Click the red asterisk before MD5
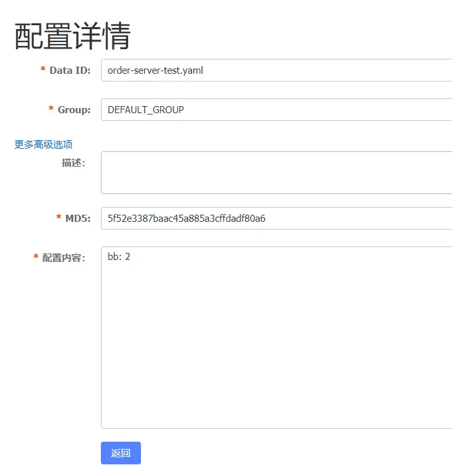 click(x=59, y=218)
